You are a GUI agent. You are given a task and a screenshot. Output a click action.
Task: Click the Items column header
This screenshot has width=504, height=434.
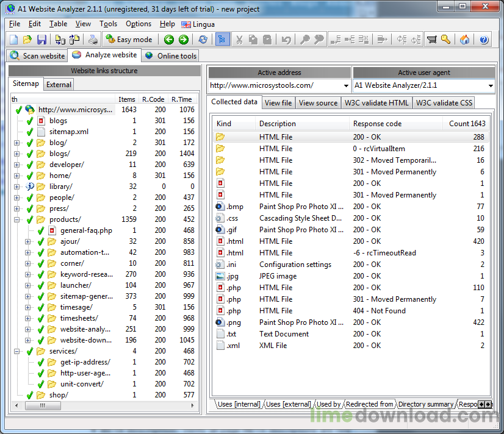point(127,99)
